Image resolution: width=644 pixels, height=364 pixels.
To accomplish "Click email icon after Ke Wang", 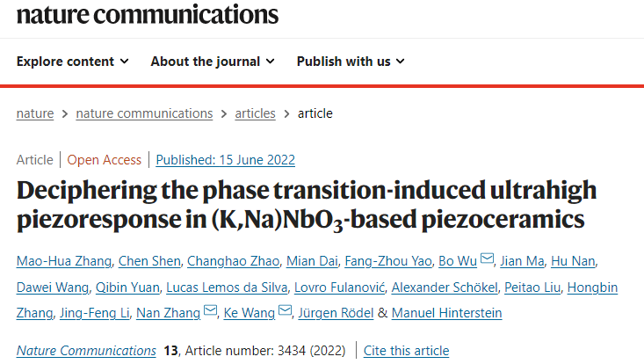I will click(x=285, y=310).
